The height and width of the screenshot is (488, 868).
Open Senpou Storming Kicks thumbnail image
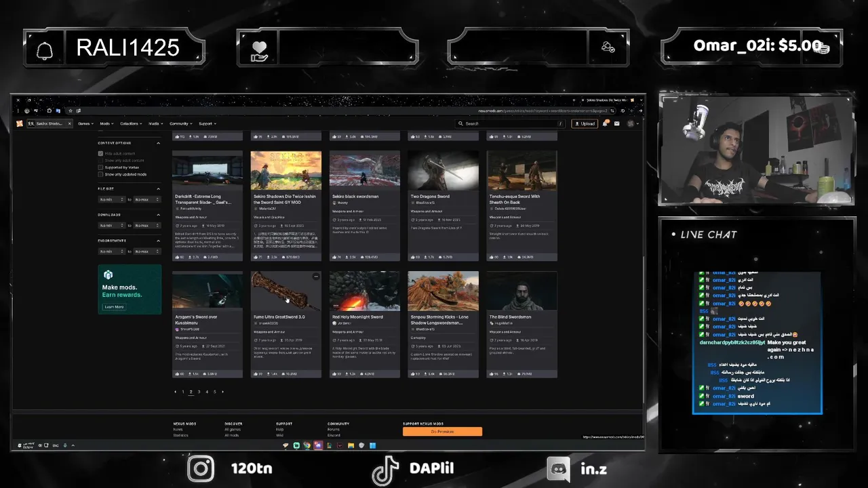pos(443,291)
